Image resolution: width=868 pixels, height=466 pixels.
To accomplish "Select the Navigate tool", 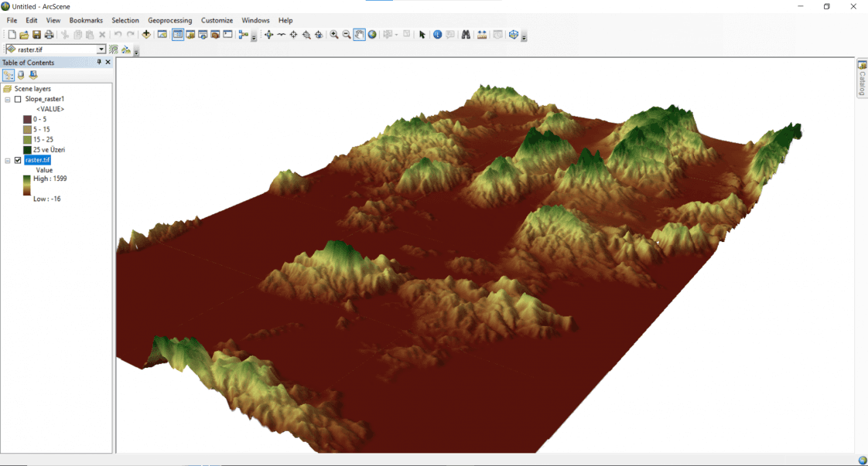I will [269, 35].
